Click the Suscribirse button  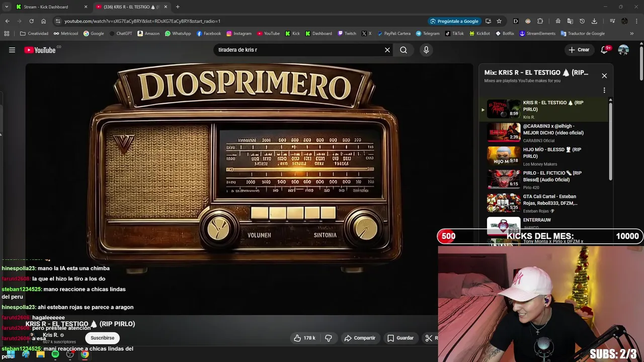tap(102, 338)
